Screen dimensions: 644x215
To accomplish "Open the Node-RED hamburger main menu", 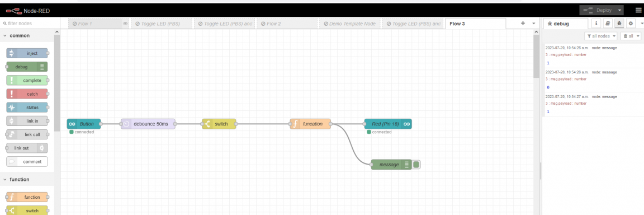I will (638, 10).
